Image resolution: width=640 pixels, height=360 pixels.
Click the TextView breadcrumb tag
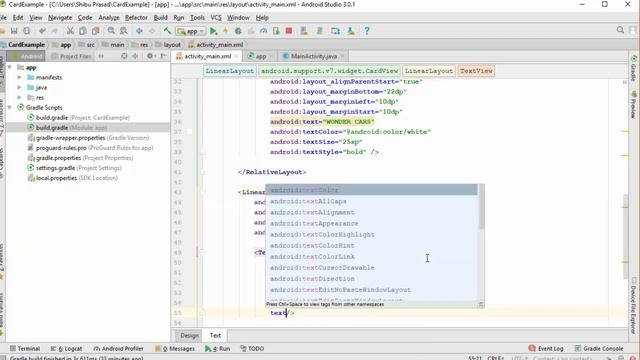[476, 71]
